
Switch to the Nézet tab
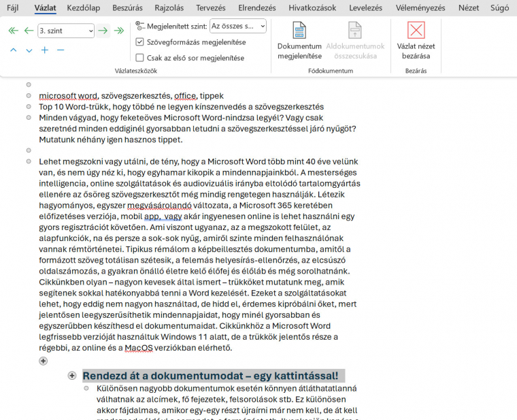(x=469, y=7)
